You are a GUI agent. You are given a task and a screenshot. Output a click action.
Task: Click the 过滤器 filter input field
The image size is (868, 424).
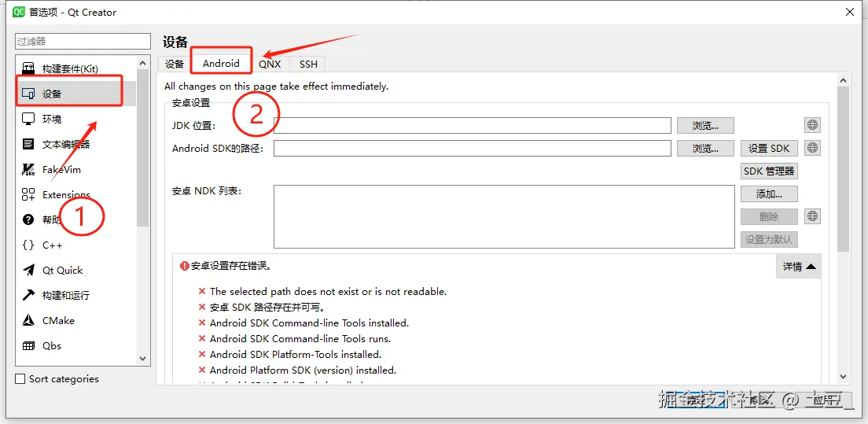pyautogui.click(x=83, y=42)
